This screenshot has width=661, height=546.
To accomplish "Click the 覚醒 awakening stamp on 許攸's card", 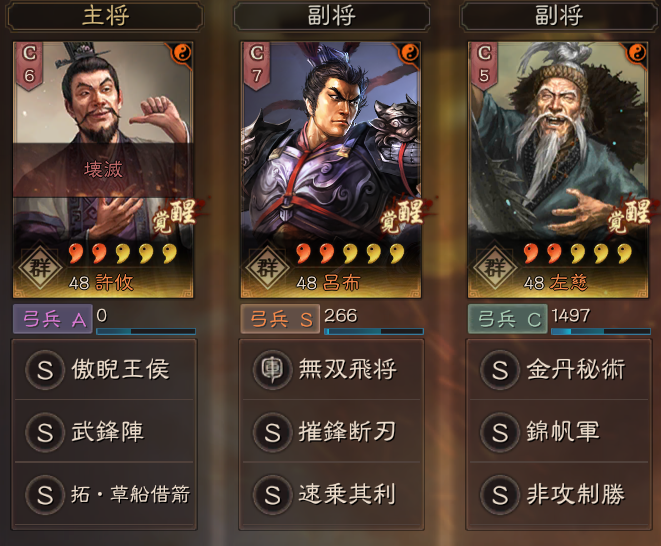I will coord(176,216).
